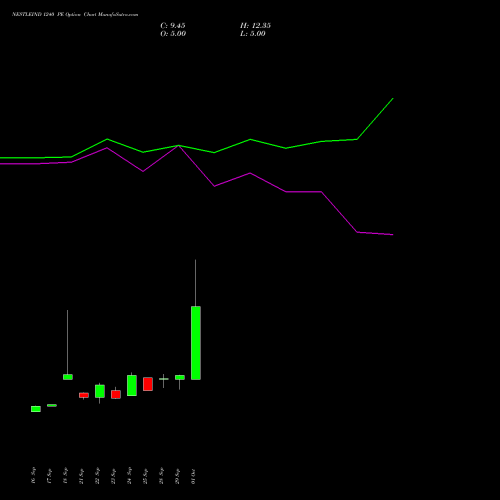Select the tall 01 Oct green candlestick
Image resolution: width=500 pixels, height=500 pixels.
tap(196, 343)
